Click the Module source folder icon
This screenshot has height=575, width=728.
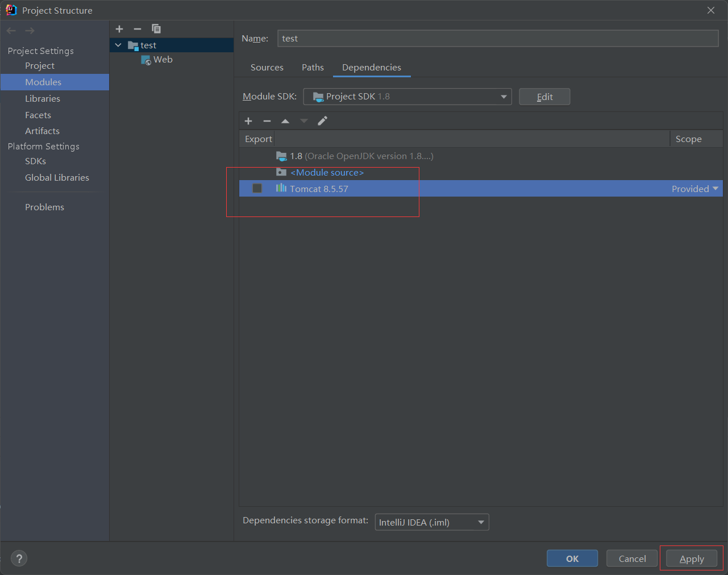point(281,172)
